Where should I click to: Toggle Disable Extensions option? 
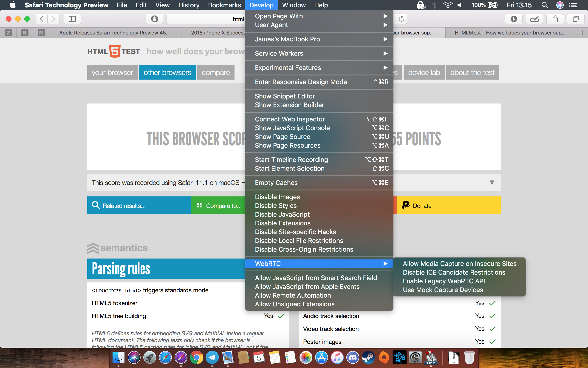[x=319, y=223]
